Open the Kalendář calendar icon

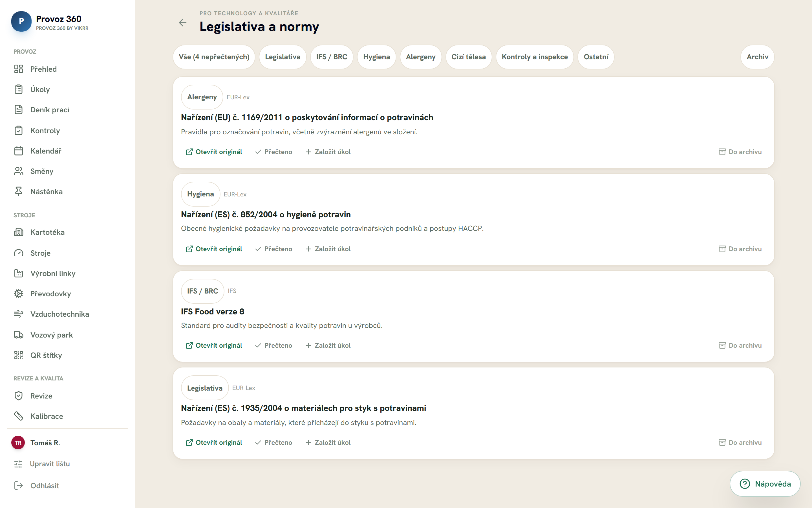click(18, 151)
